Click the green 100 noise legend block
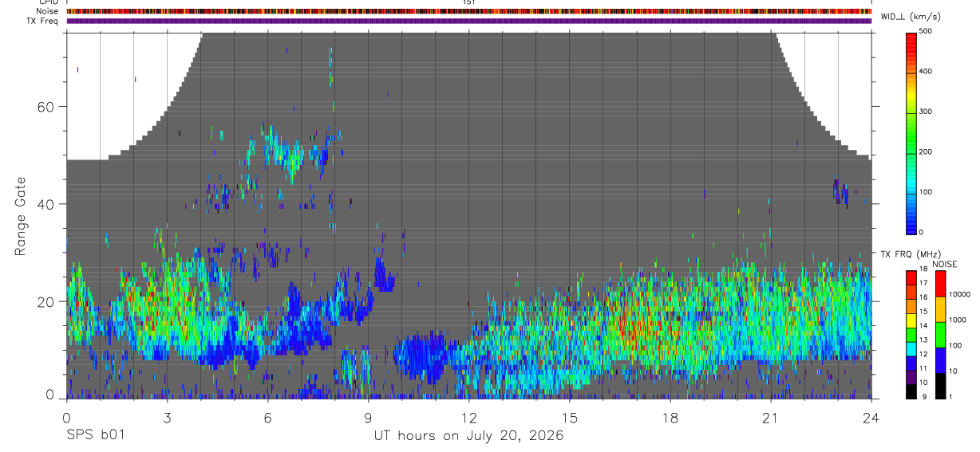Viewport: 980px width, 452px height. click(940, 335)
